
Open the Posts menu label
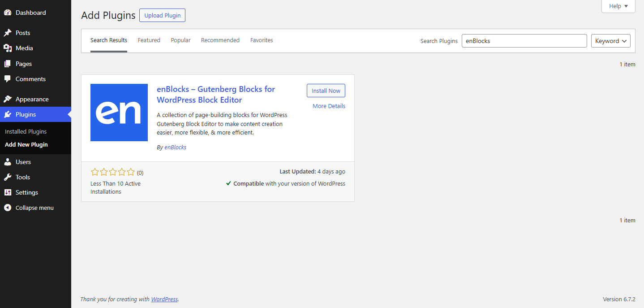(x=23, y=33)
